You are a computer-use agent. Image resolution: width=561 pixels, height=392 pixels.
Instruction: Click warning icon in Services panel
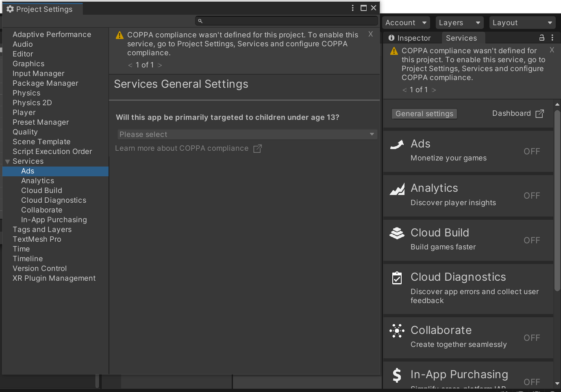click(x=394, y=51)
